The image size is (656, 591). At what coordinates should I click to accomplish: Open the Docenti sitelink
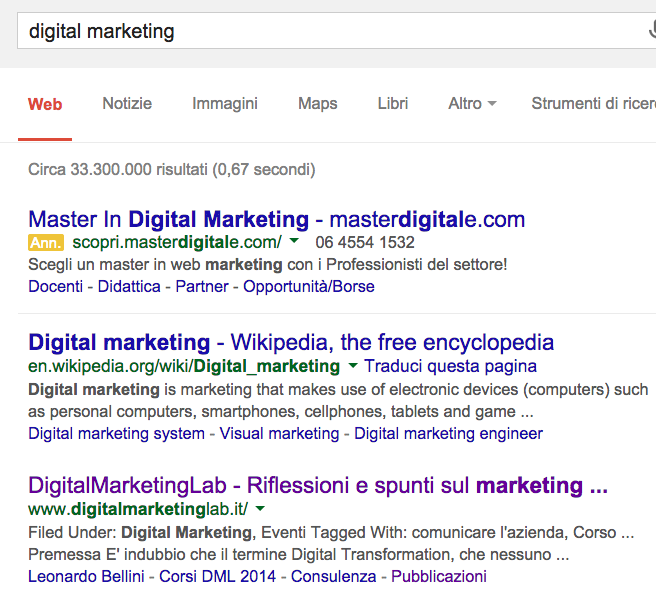[x=56, y=287]
